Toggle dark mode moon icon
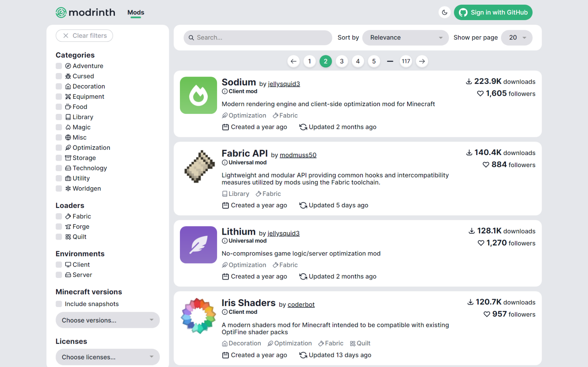588x367 pixels. tap(445, 12)
